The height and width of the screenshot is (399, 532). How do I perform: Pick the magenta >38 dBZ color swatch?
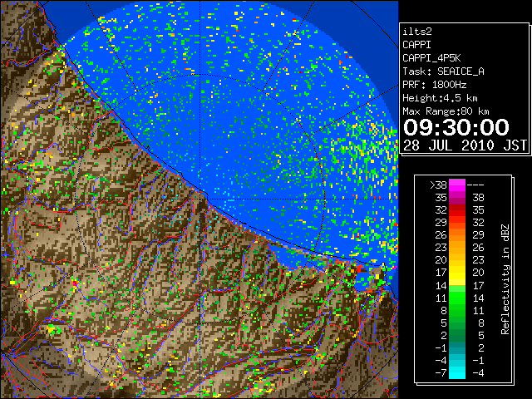[457, 185]
